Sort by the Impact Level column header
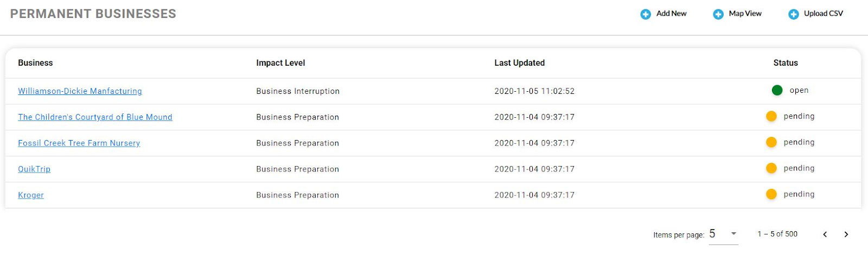The image size is (868, 254). click(x=280, y=63)
